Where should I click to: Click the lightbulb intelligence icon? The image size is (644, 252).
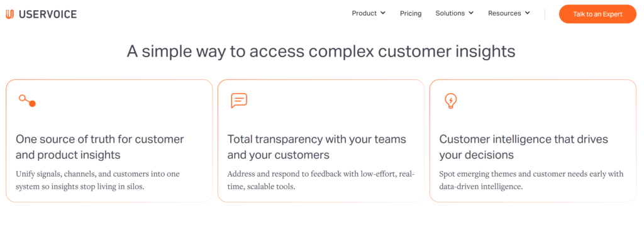(x=450, y=101)
